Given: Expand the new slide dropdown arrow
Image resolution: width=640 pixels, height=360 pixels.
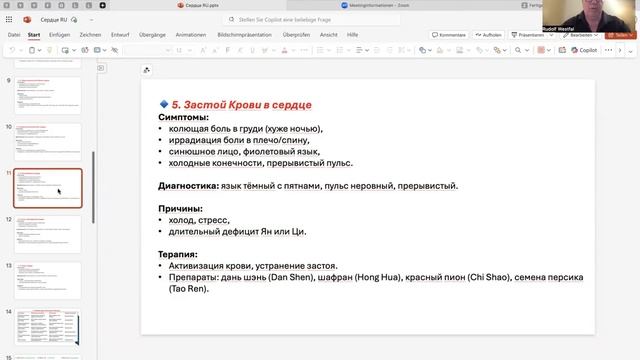Looking at the screenshot, I should tap(74, 50).
